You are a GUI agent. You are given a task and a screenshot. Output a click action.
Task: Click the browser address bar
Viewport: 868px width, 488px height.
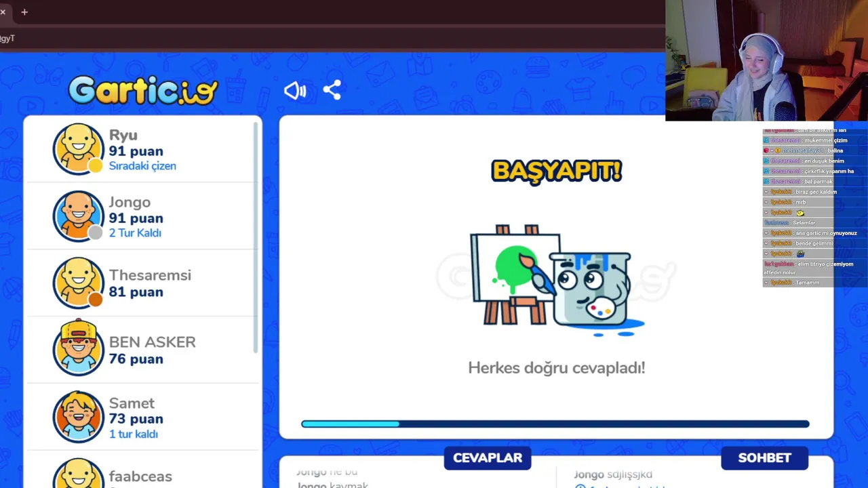332,39
